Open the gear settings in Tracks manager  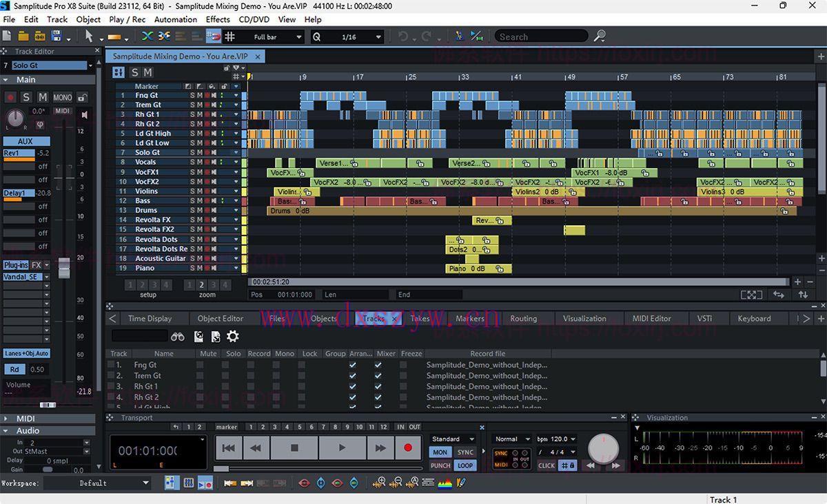point(233,336)
